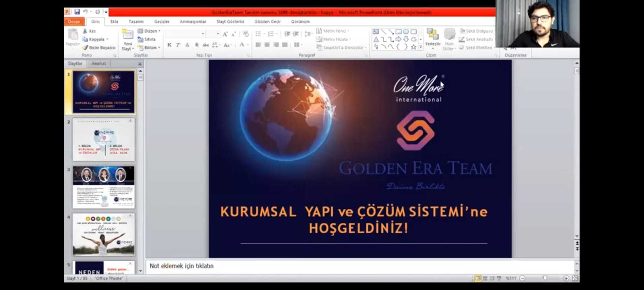This screenshot has width=644, height=290.
Task: Pick the Oval shape
Action: click(406, 31)
